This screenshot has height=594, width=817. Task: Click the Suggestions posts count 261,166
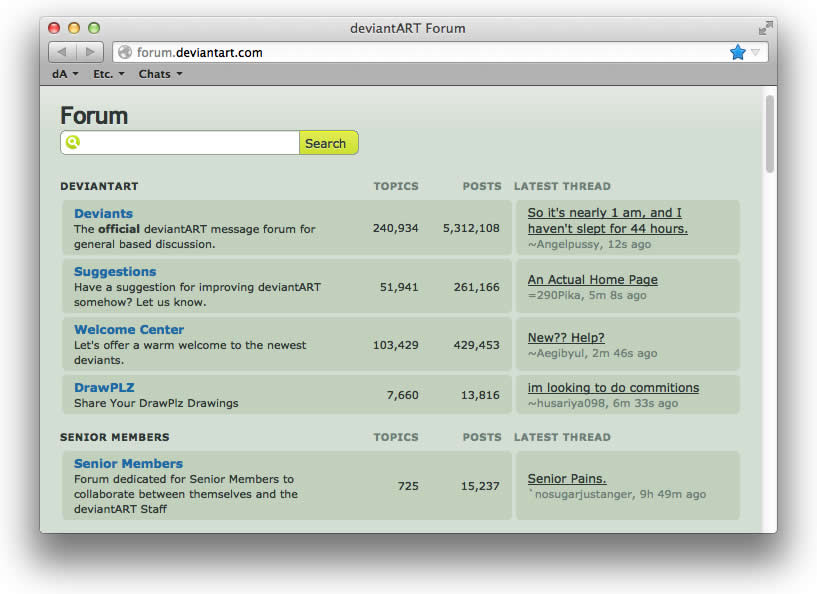pos(476,287)
